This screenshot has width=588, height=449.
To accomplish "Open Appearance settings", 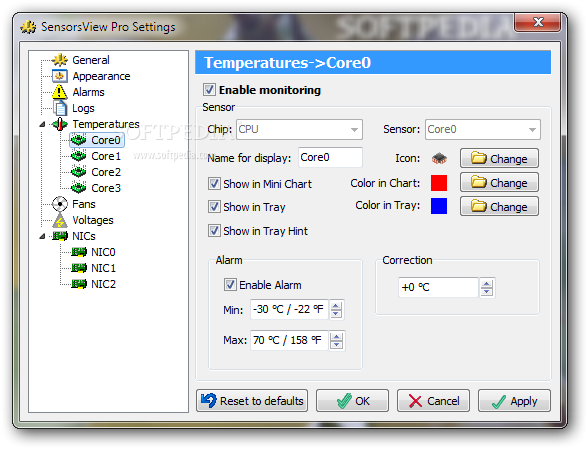I will (x=101, y=76).
